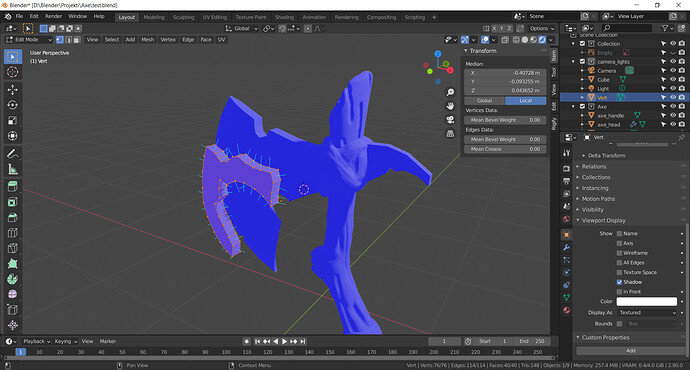Select the Scale tool

coord(12,121)
